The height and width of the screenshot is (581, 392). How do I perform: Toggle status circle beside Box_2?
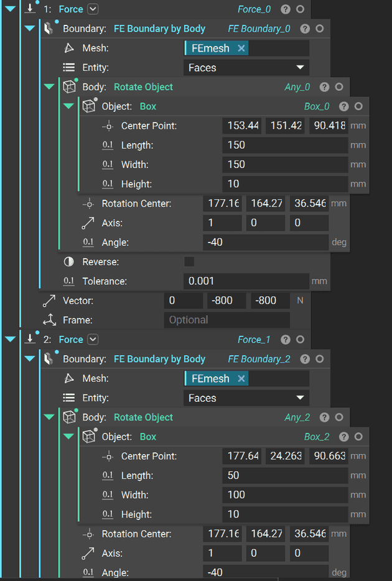[359, 437]
